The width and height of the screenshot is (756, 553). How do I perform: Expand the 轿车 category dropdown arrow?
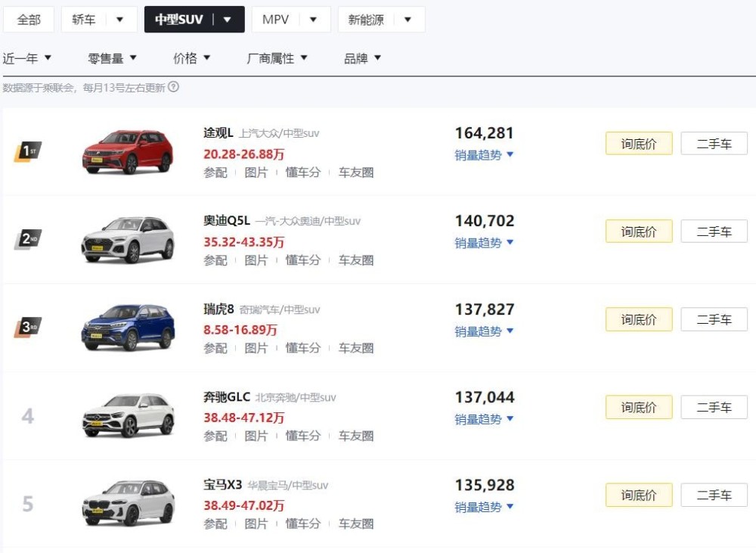point(119,20)
